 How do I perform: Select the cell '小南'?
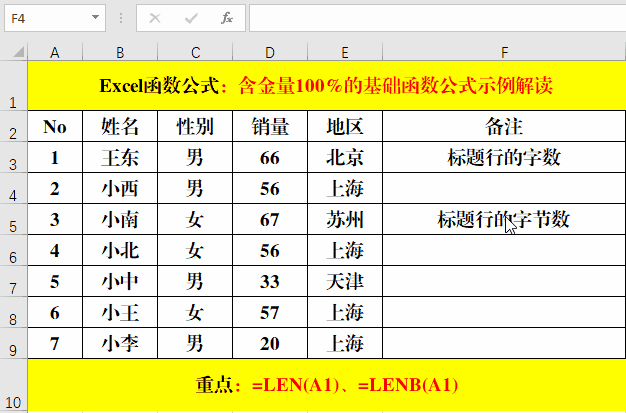[120, 219]
